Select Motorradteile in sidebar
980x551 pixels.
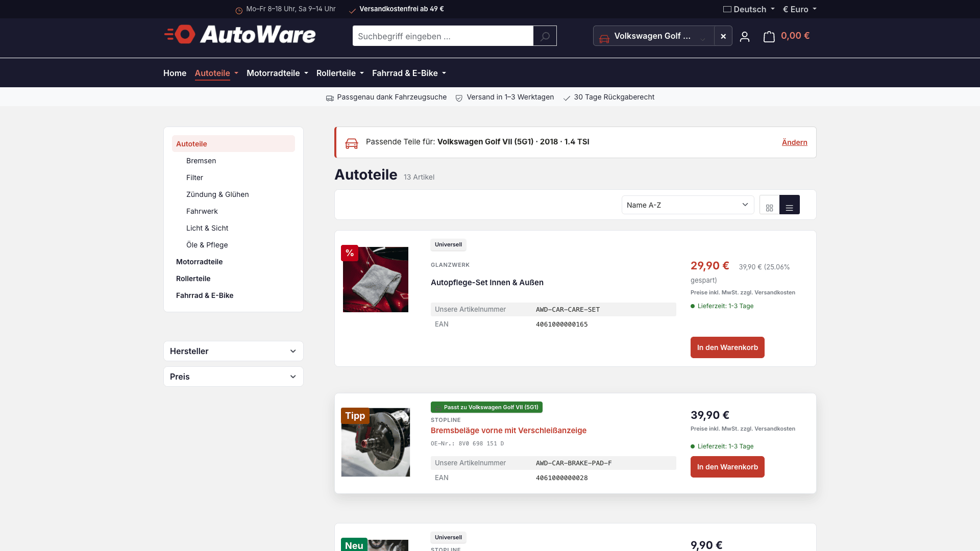point(199,262)
